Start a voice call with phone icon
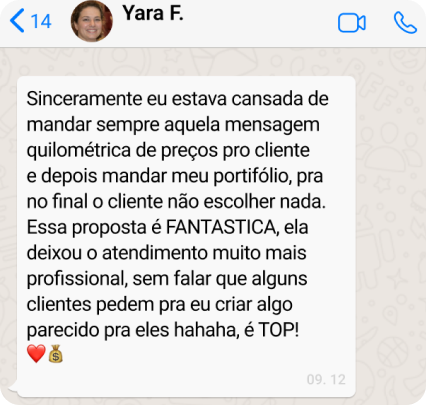Image resolution: width=426 pixels, height=405 pixels. 405,22
